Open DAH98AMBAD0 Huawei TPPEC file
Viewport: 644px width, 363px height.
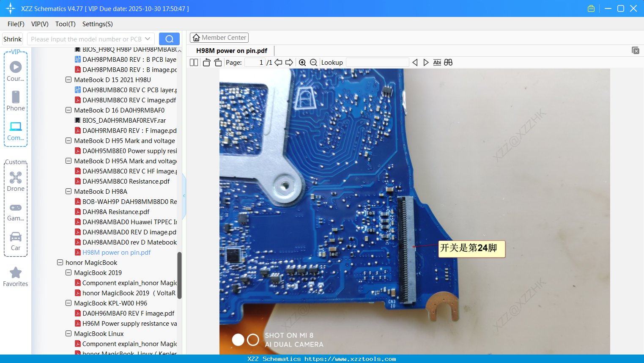tap(126, 222)
